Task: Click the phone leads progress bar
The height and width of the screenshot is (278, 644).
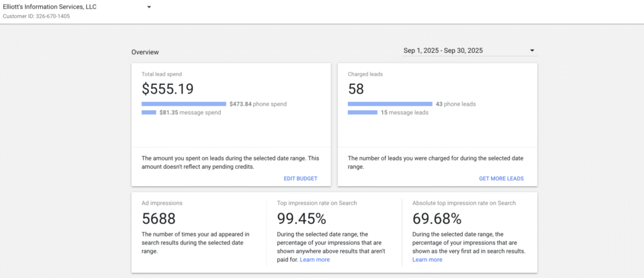Action: pyautogui.click(x=390, y=104)
